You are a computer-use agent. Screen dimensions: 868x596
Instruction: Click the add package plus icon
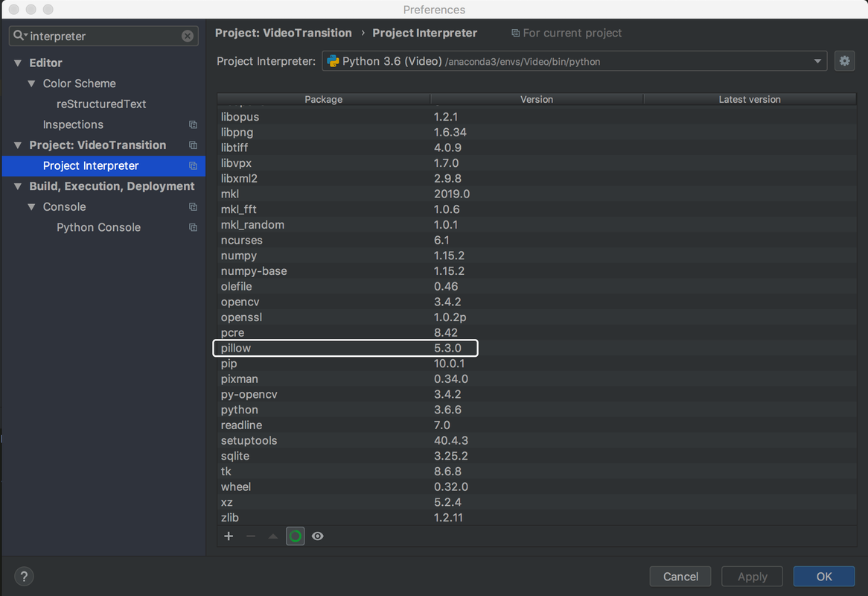tap(229, 536)
